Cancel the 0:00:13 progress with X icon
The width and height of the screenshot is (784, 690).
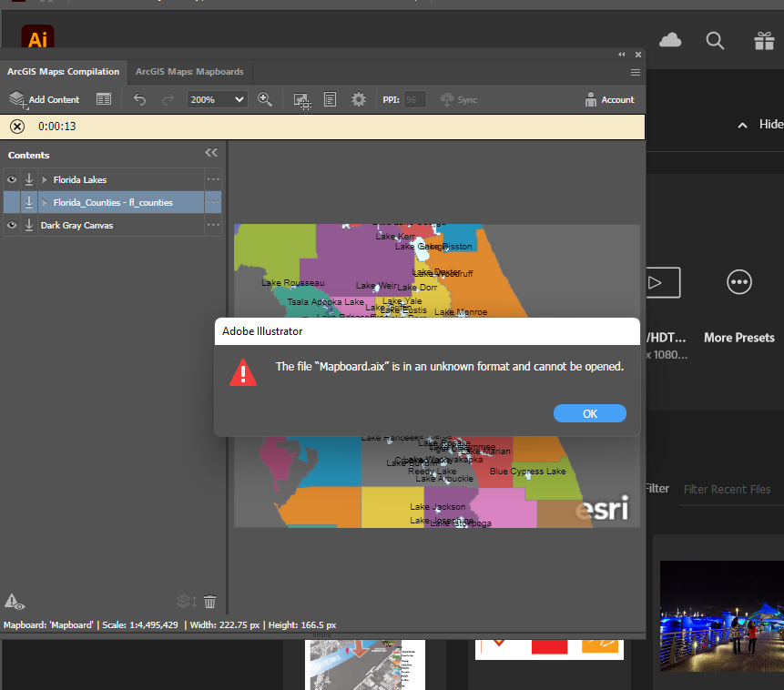click(x=17, y=127)
